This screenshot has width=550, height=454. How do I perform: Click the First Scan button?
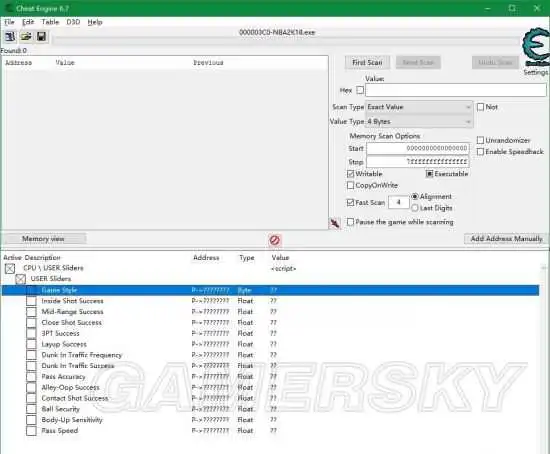pyautogui.click(x=367, y=63)
